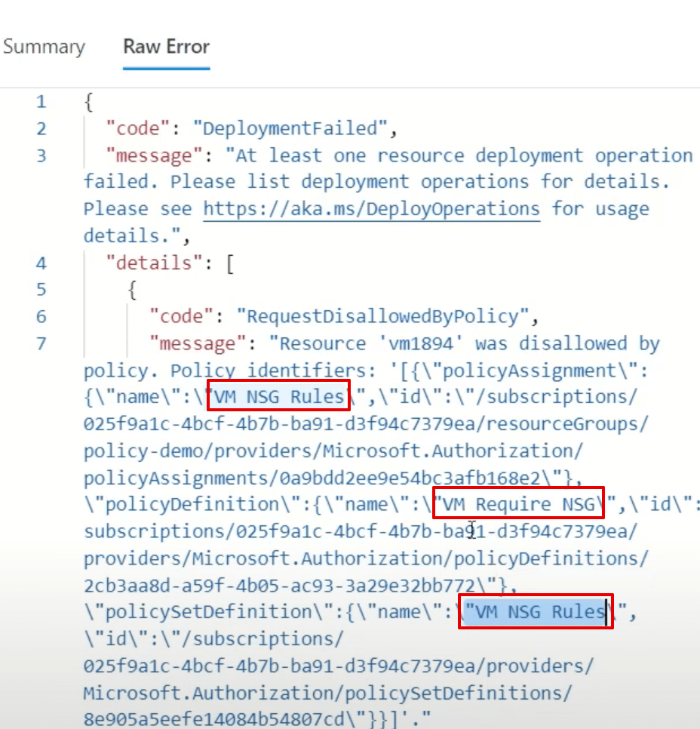
Task: Click line number 2 in the gutter
Action: coord(41,129)
